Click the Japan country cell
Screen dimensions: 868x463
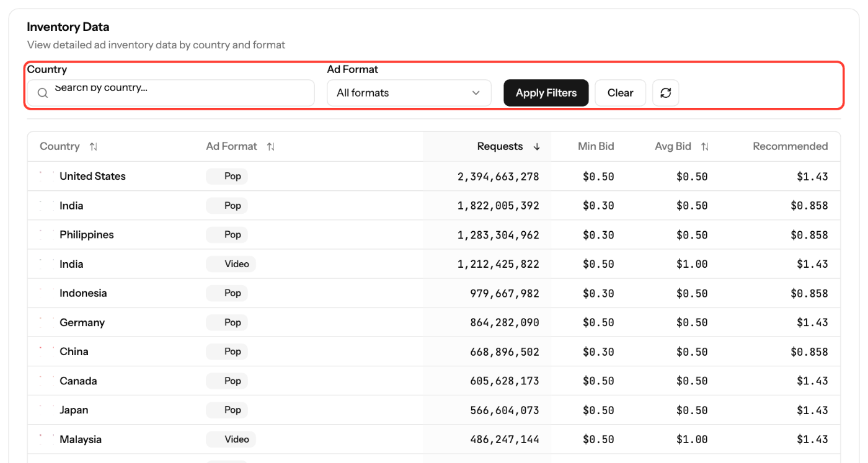(74, 410)
